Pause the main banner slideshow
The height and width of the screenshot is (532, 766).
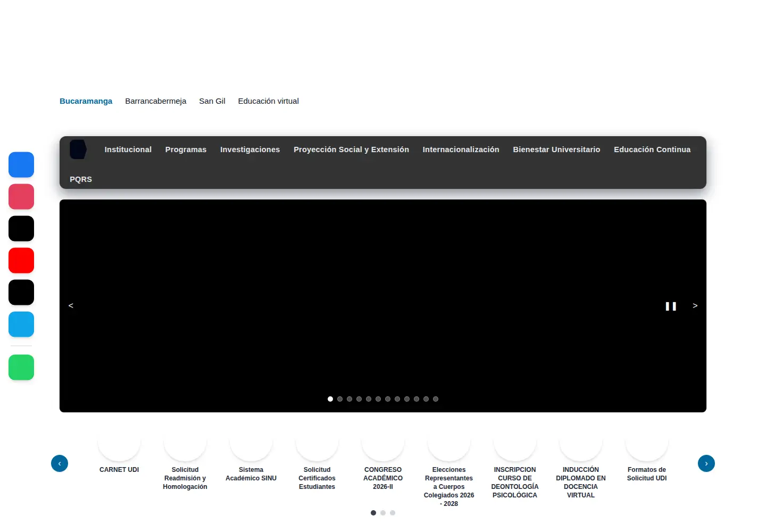(x=671, y=306)
